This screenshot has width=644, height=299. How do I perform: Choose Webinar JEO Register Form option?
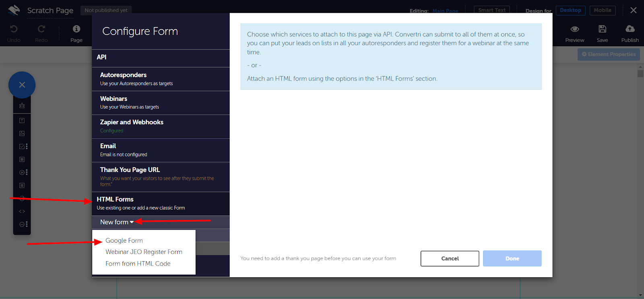pyautogui.click(x=144, y=252)
